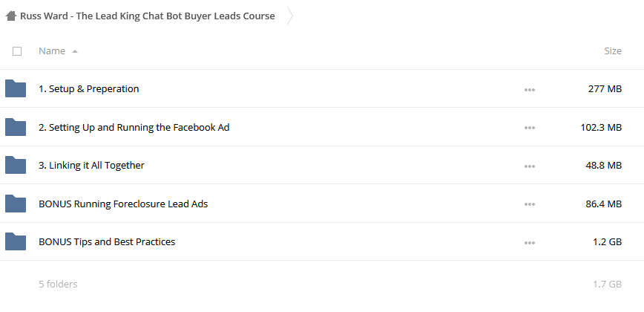Open the Russ Ward Lead King breadcrumb link
Image resolution: width=644 pixels, height=312 pixels.
click(x=148, y=16)
